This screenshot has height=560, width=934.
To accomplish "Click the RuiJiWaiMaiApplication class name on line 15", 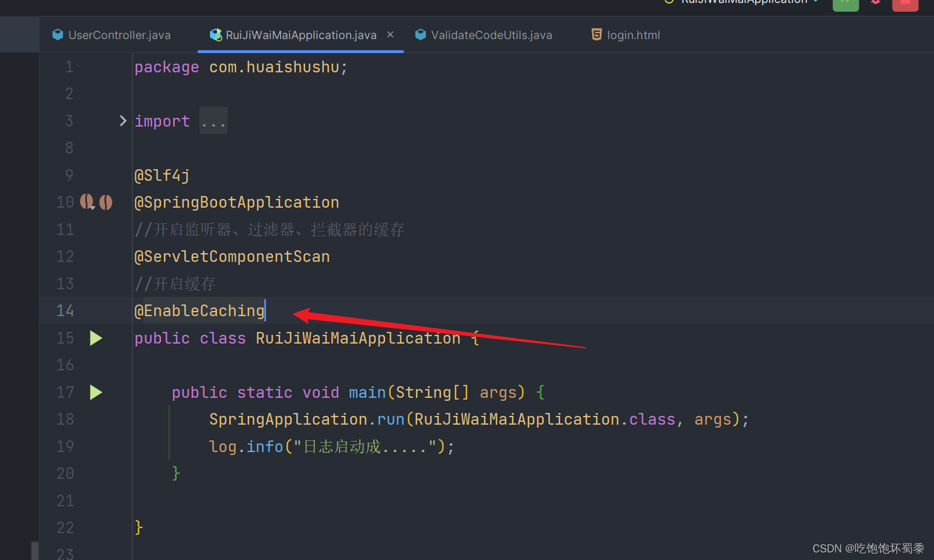I will pos(358,338).
